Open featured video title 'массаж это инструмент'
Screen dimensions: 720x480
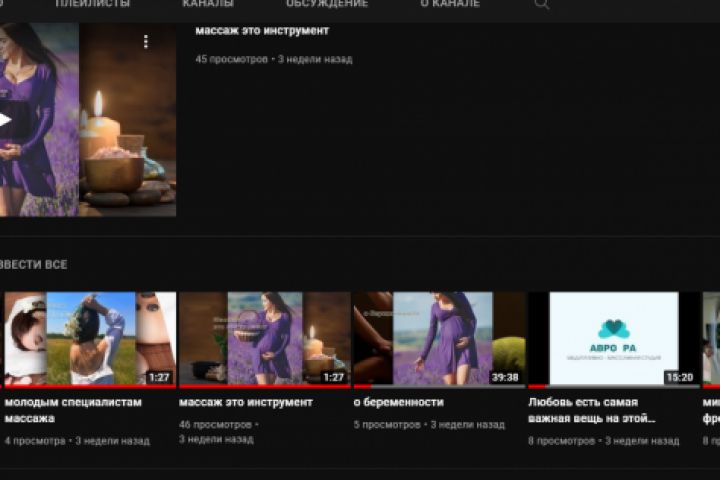tap(262, 31)
